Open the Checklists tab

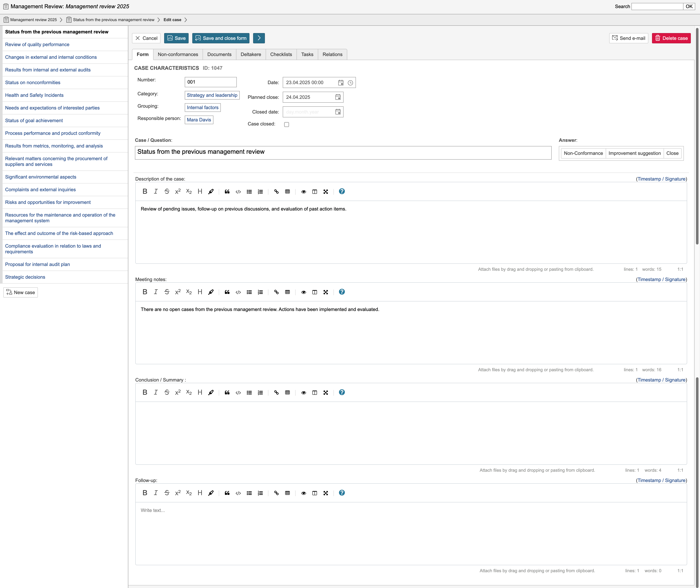click(x=281, y=54)
